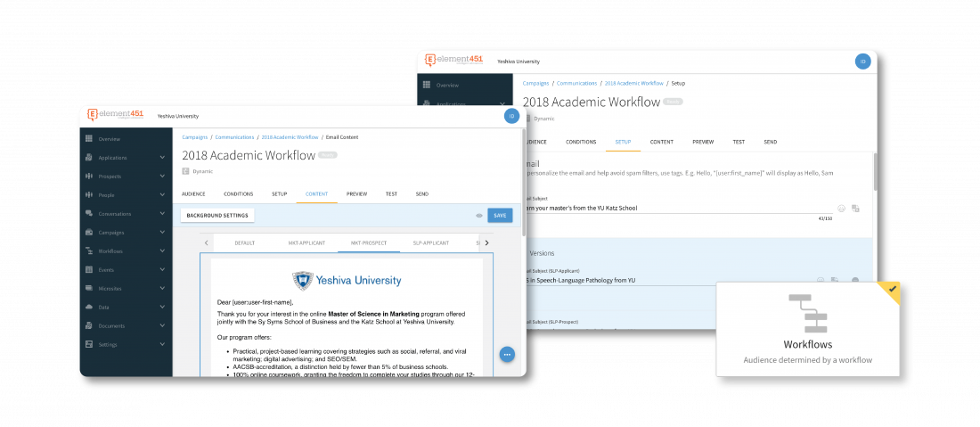Switch to CONDITIONS tab in front window
The width and height of the screenshot is (980, 427).
238,193
